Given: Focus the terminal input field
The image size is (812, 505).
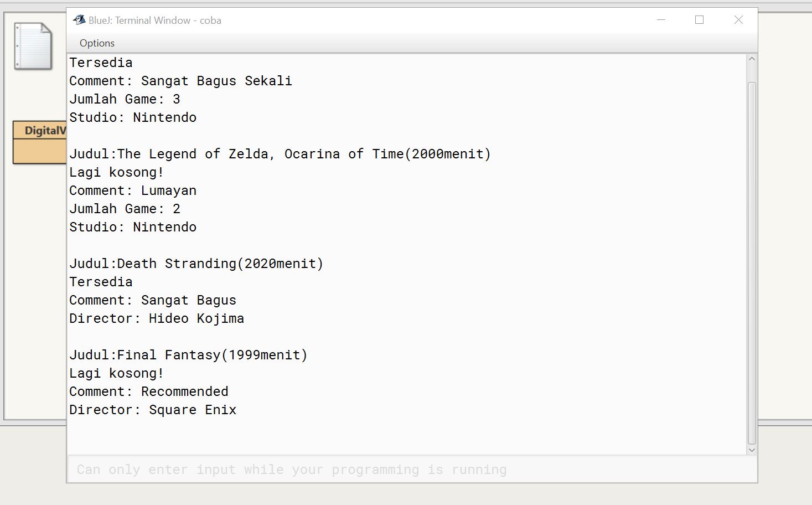Looking at the screenshot, I should point(412,469).
